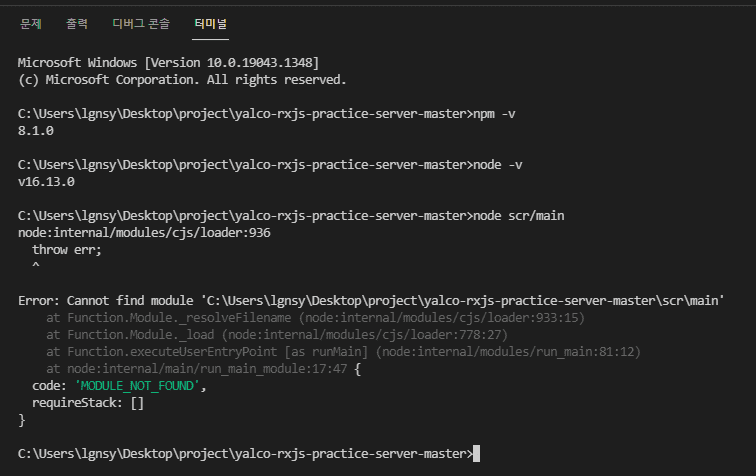This screenshot has height=476, width=756.
Task: Click the npm version output 8.1.0
Action: [x=36, y=130]
